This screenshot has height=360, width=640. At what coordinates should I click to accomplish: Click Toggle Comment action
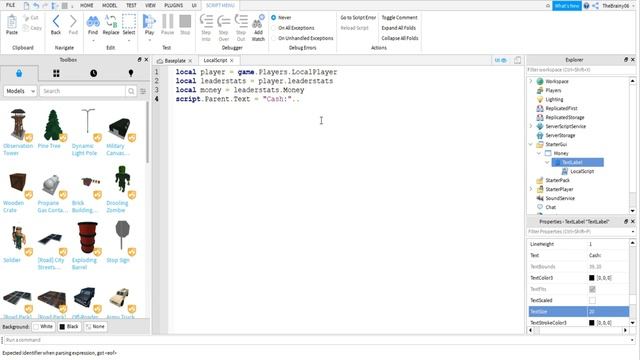399,18
